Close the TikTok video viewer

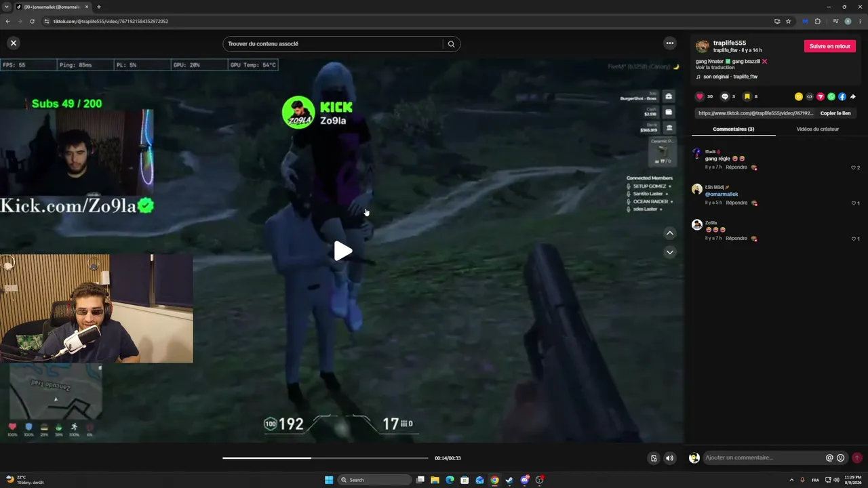click(13, 43)
